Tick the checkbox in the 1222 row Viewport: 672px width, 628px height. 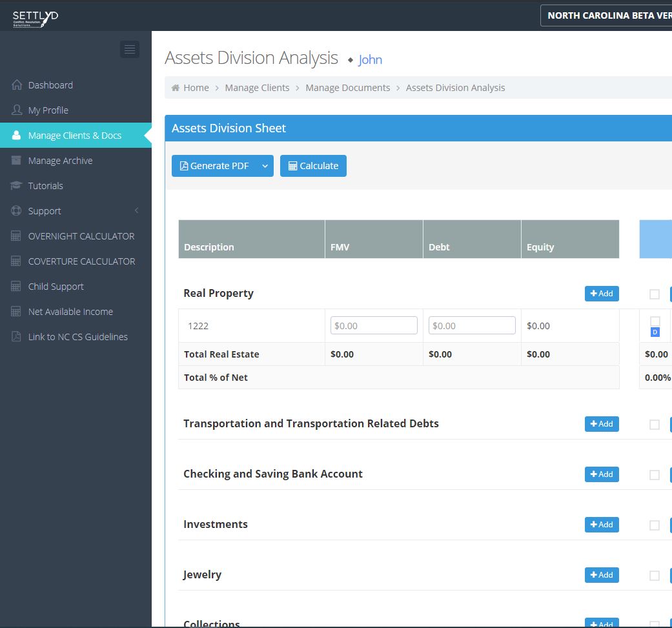coord(655,321)
